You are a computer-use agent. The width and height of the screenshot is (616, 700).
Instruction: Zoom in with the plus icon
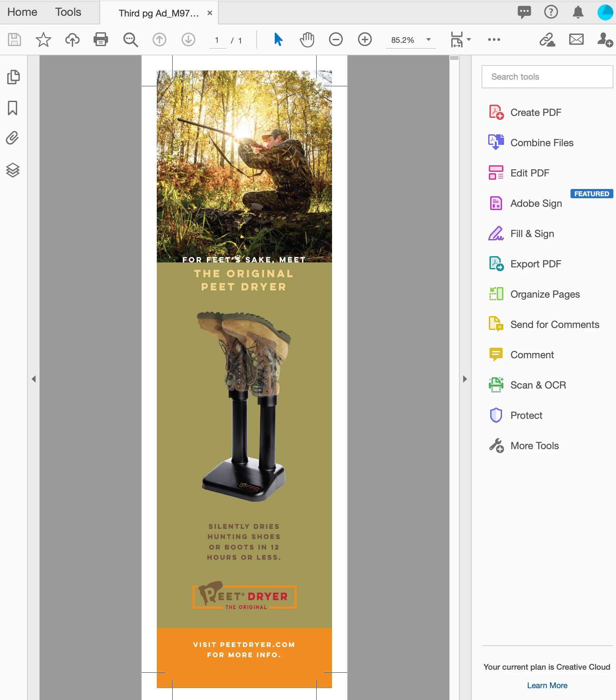click(365, 40)
